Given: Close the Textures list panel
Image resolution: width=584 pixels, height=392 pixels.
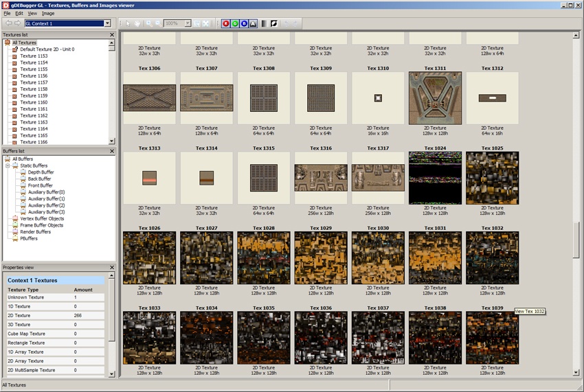Looking at the screenshot, I should pyautogui.click(x=112, y=34).
